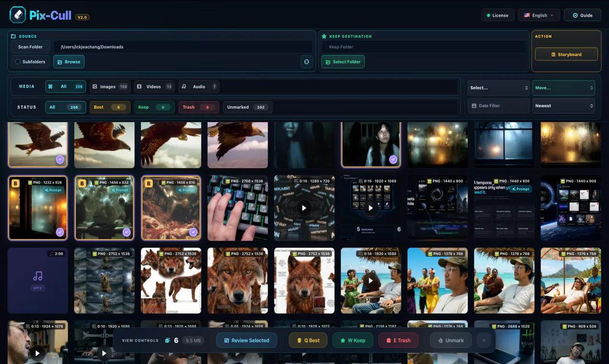Select the wolf reference sheet on white thumbnail

click(x=171, y=281)
